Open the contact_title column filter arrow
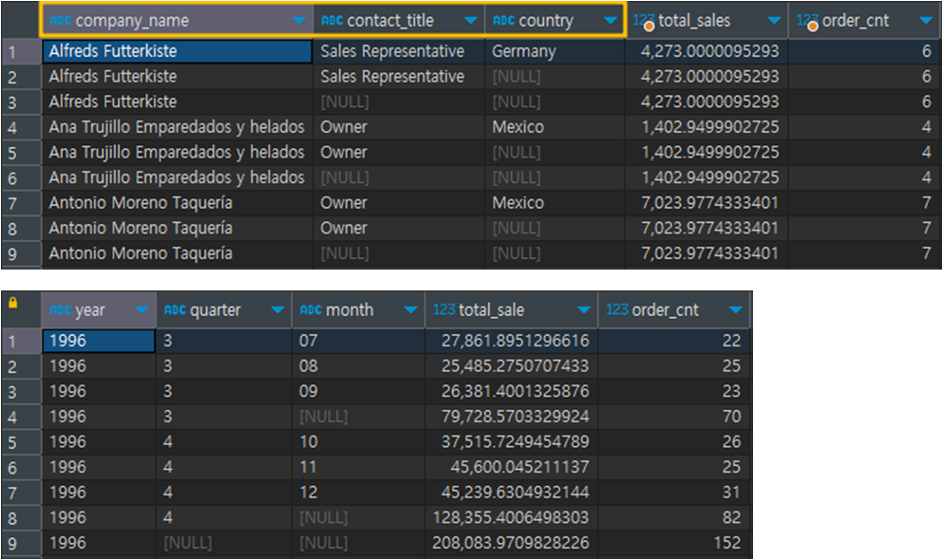Screen dimensions: 943x560 coord(471,21)
